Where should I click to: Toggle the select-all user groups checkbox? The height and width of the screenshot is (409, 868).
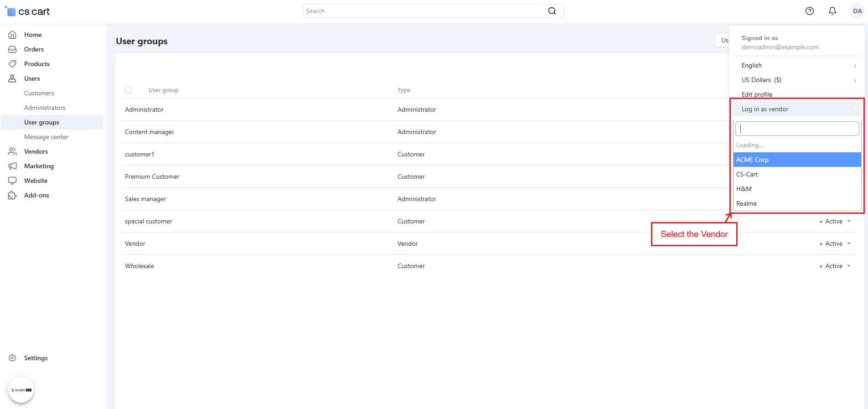[x=128, y=90]
